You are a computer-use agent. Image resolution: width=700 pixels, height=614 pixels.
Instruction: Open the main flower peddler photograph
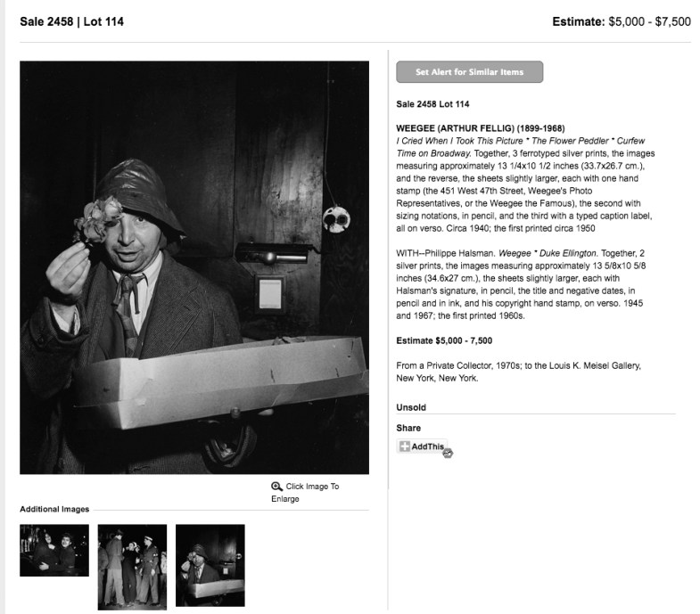194,267
